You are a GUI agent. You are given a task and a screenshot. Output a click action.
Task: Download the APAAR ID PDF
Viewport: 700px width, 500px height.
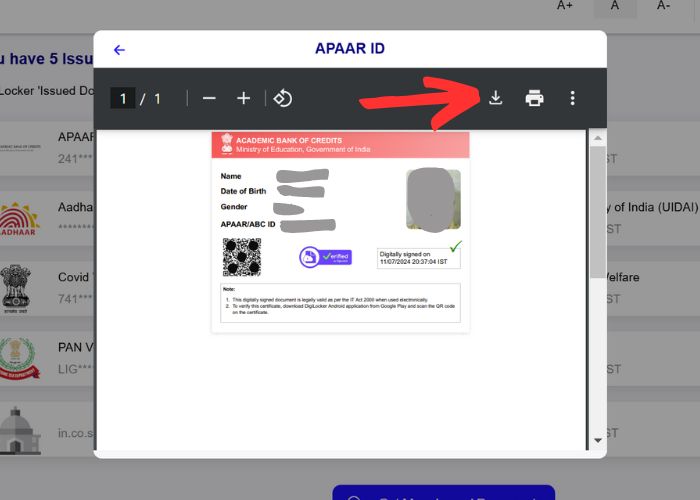coord(496,98)
